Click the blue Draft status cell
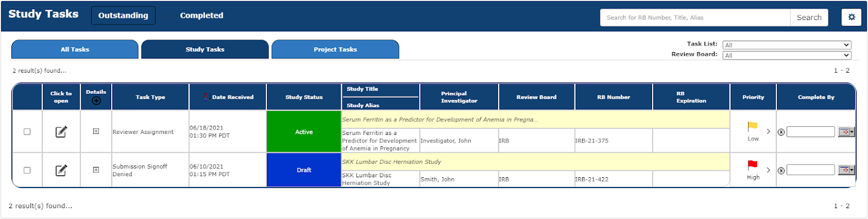 click(304, 170)
